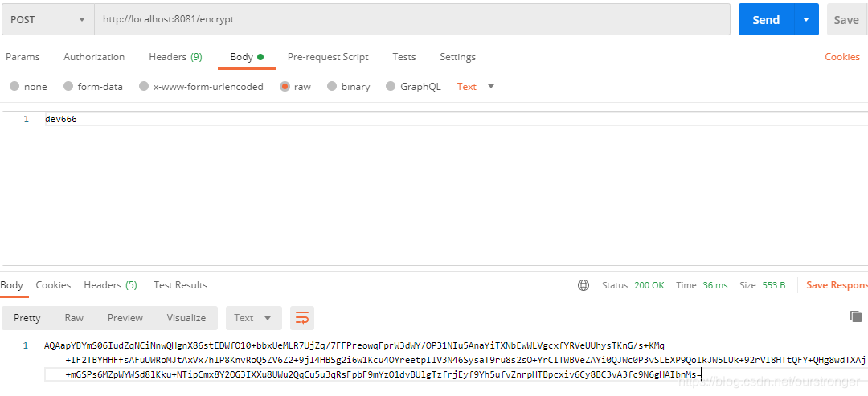Click the Save Response link

coord(837,285)
